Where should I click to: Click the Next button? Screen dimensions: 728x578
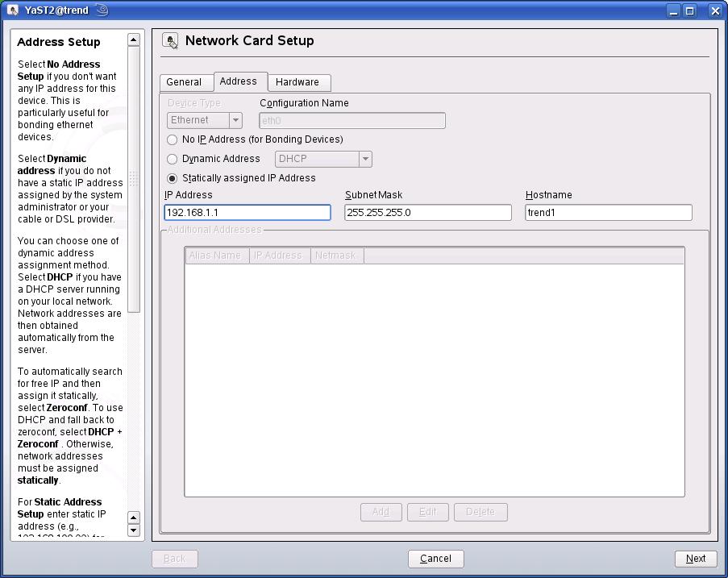pyautogui.click(x=696, y=559)
